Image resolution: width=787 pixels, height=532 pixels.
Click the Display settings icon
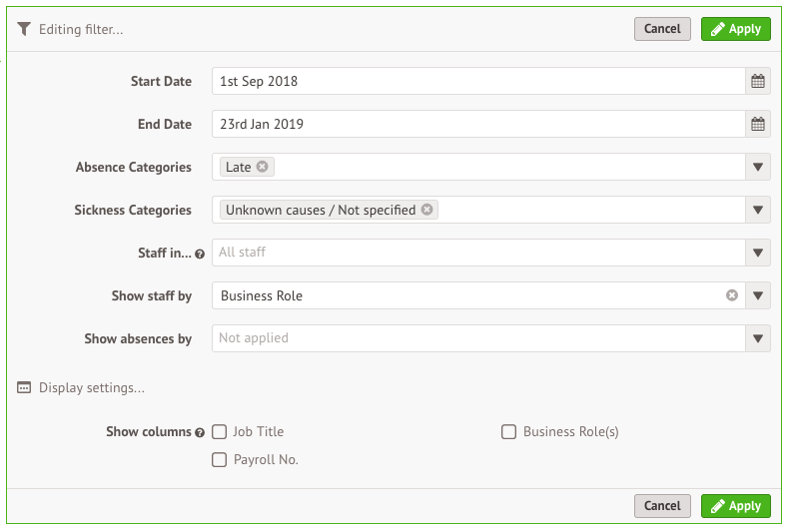pyautogui.click(x=24, y=387)
